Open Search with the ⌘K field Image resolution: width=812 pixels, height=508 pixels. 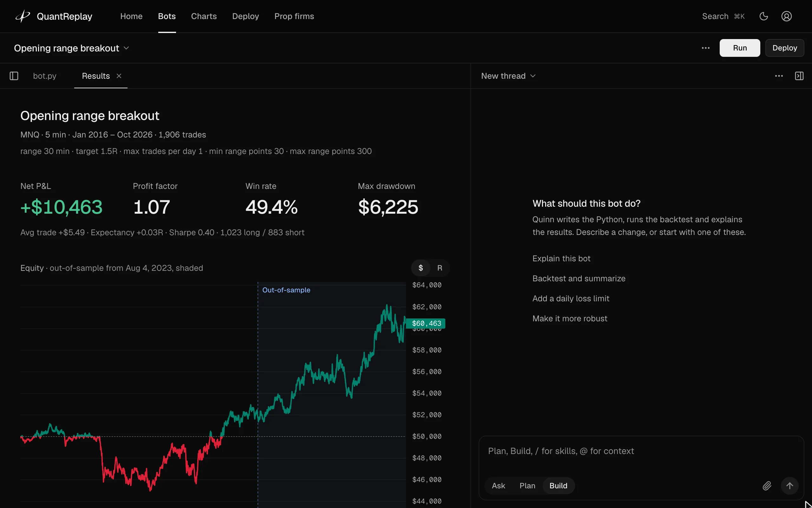pyautogui.click(x=723, y=16)
